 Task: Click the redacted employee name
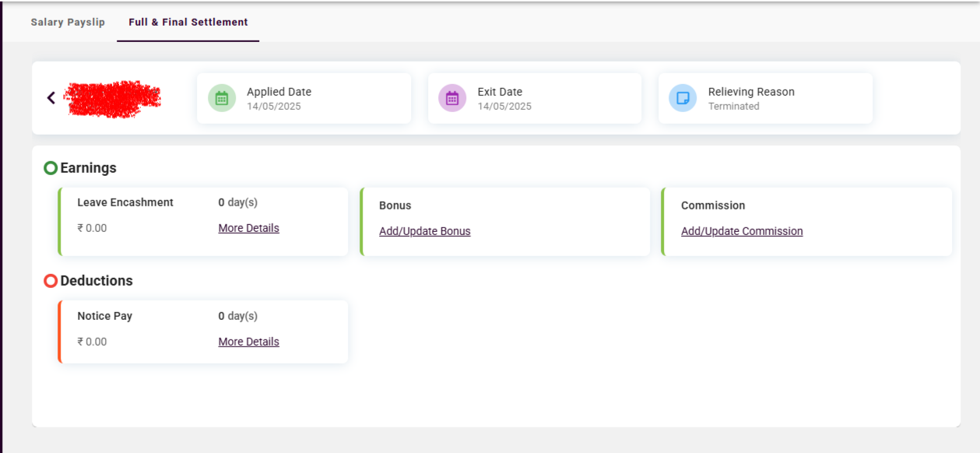(113, 98)
